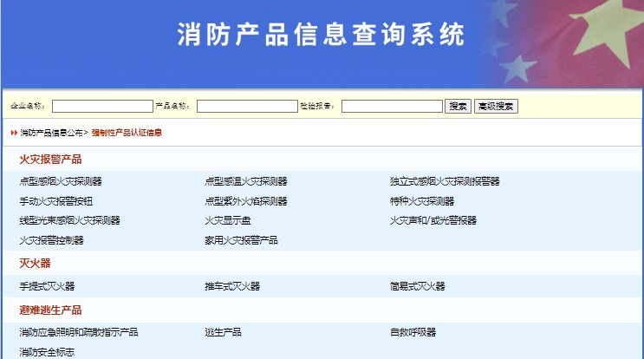The width and height of the screenshot is (644, 359).
Task: Select 火灾显示盘 product link
Action: [x=228, y=220]
